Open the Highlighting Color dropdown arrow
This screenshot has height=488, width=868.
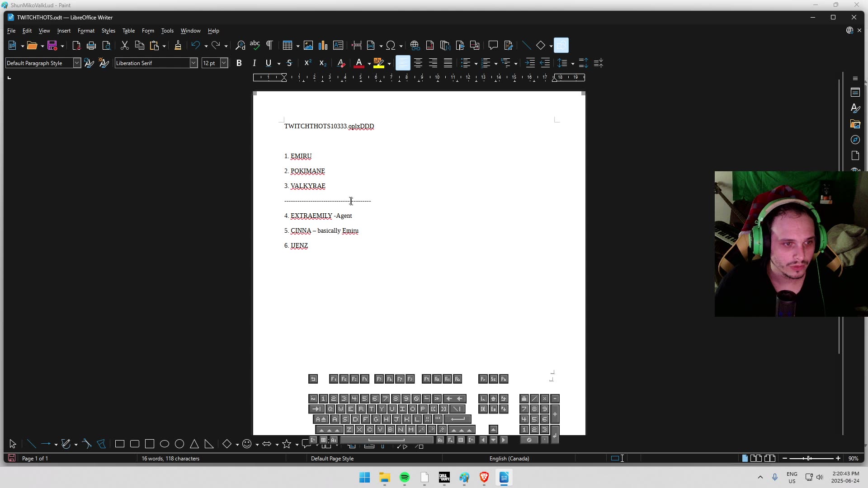point(389,63)
